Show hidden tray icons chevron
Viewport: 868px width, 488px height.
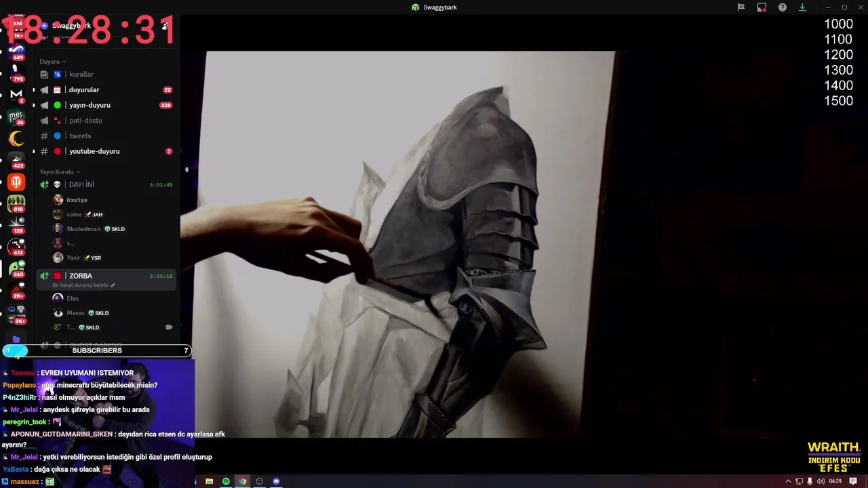coord(788,481)
